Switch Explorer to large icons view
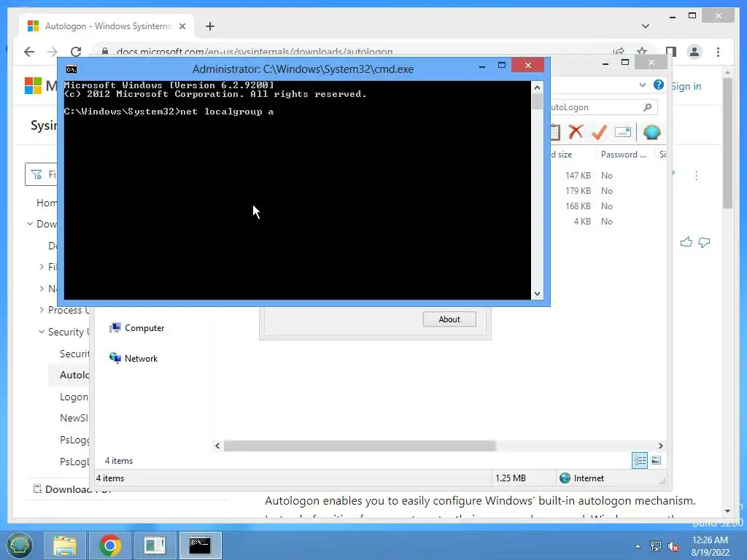The width and height of the screenshot is (747, 560). [x=656, y=460]
